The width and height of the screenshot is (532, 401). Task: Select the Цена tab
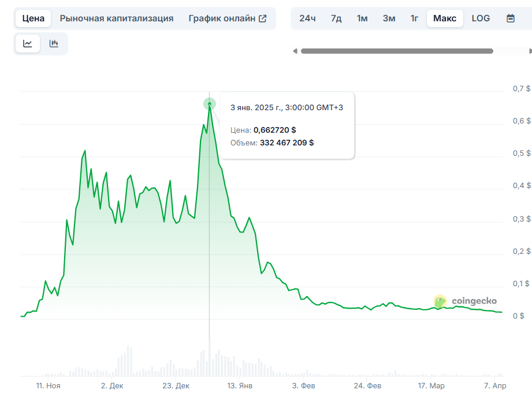tap(34, 18)
